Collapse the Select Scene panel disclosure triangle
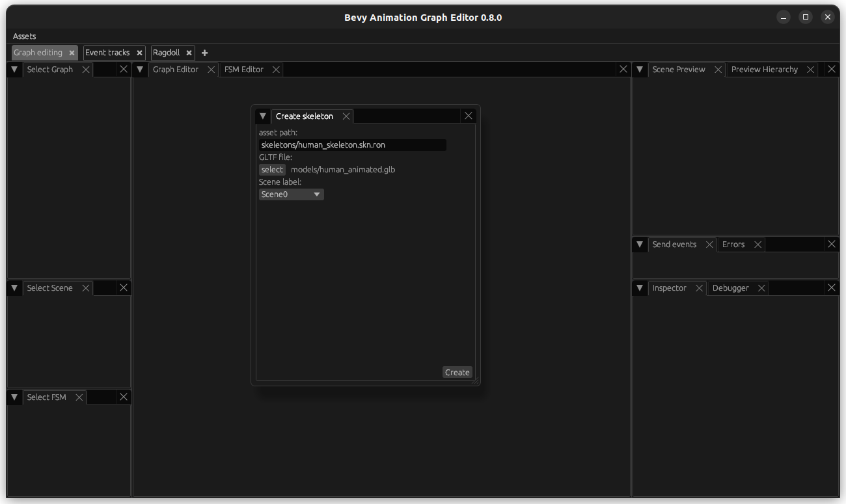The width and height of the screenshot is (846, 504). [14, 287]
